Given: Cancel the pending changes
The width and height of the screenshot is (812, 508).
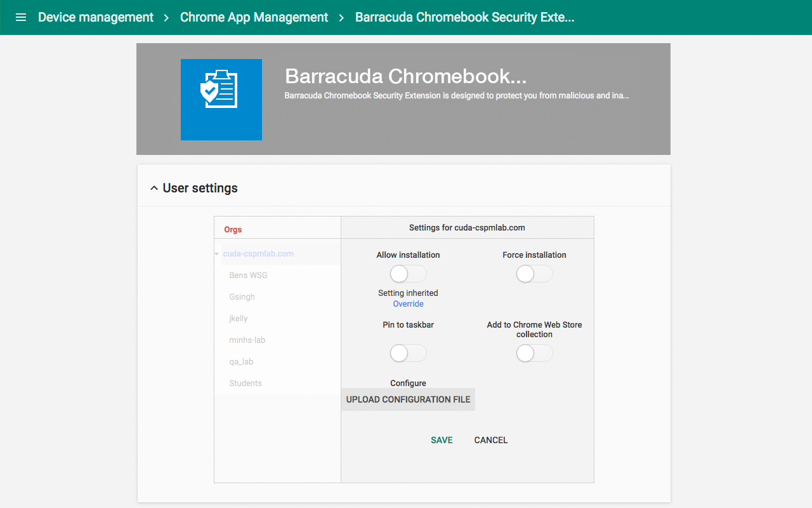Looking at the screenshot, I should [x=490, y=439].
